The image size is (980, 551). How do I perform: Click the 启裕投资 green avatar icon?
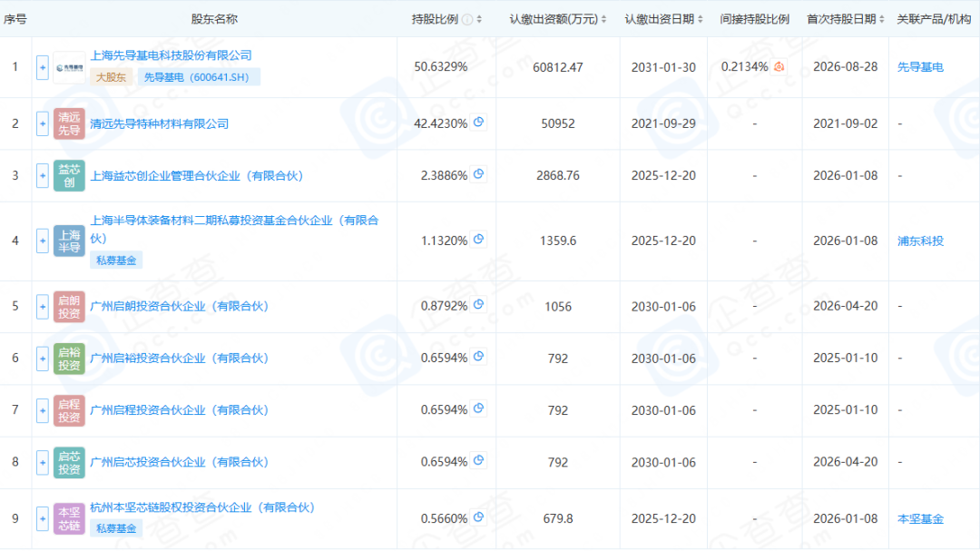click(69, 359)
